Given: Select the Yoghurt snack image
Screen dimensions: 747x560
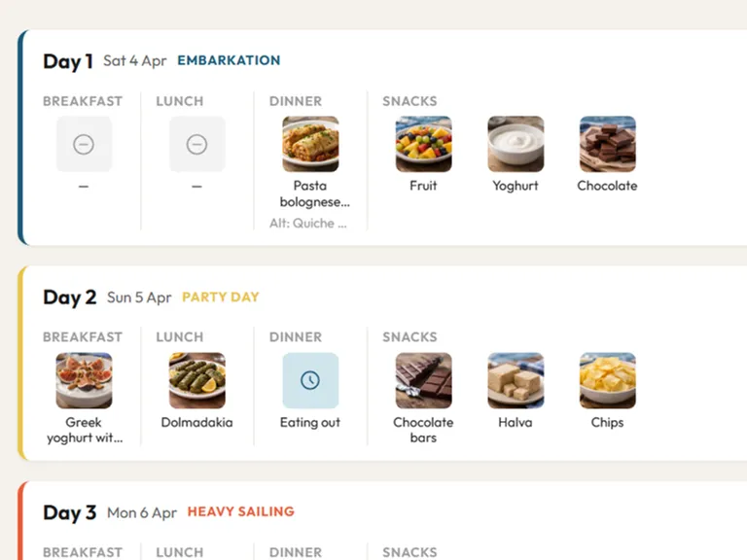Looking at the screenshot, I should (516, 144).
